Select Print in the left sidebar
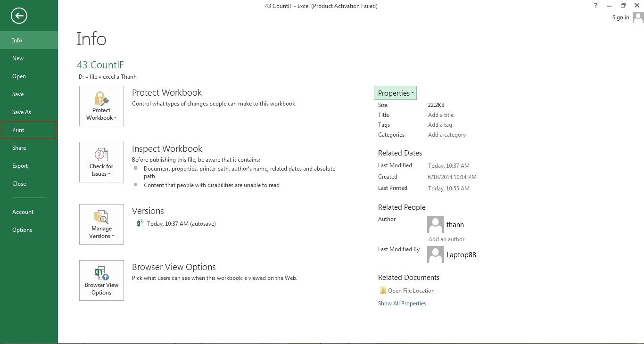This screenshot has height=344, width=644. (x=18, y=130)
